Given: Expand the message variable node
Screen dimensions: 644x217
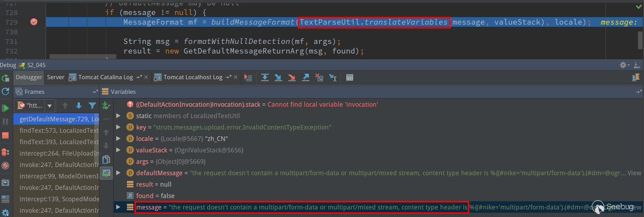Looking at the screenshot, I should click(x=118, y=207).
